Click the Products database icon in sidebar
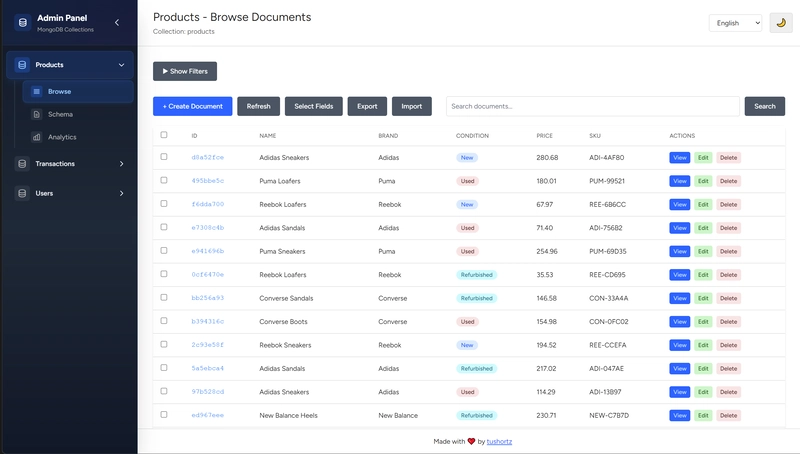 [22, 65]
